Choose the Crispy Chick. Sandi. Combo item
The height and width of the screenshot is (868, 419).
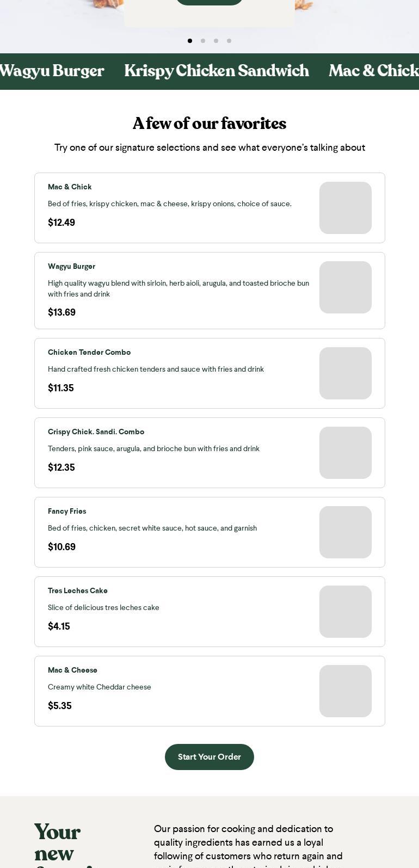coord(96,432)
